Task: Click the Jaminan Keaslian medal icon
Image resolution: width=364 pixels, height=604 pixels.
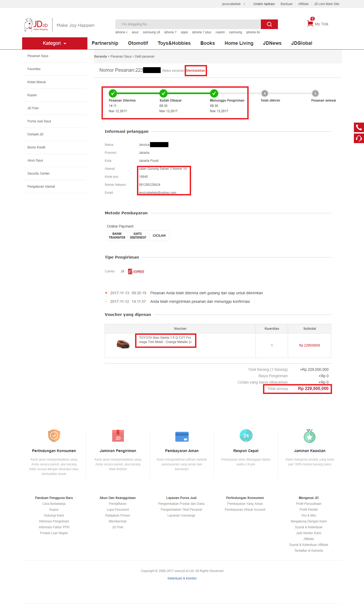Action: pyautogui.click(x=310, y=436)
